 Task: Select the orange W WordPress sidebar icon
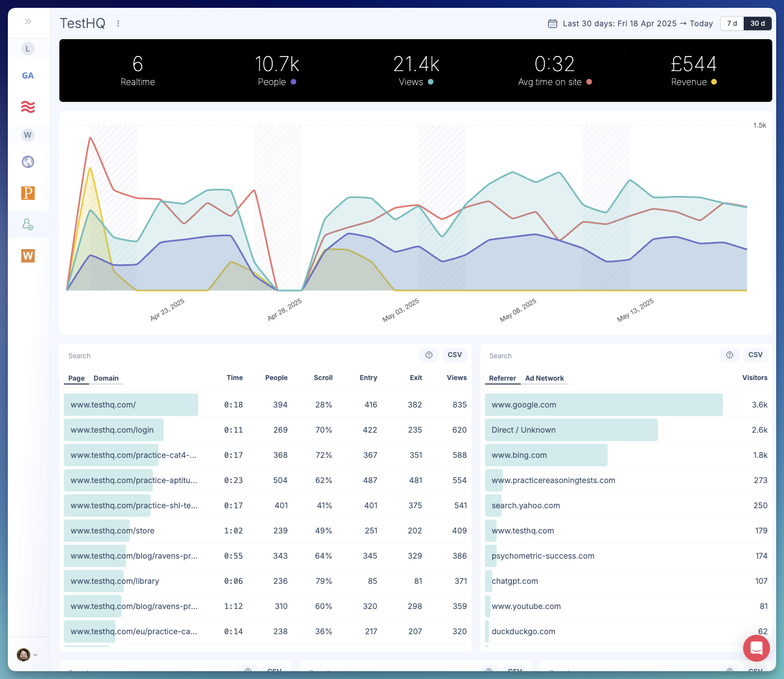point(27,255)
